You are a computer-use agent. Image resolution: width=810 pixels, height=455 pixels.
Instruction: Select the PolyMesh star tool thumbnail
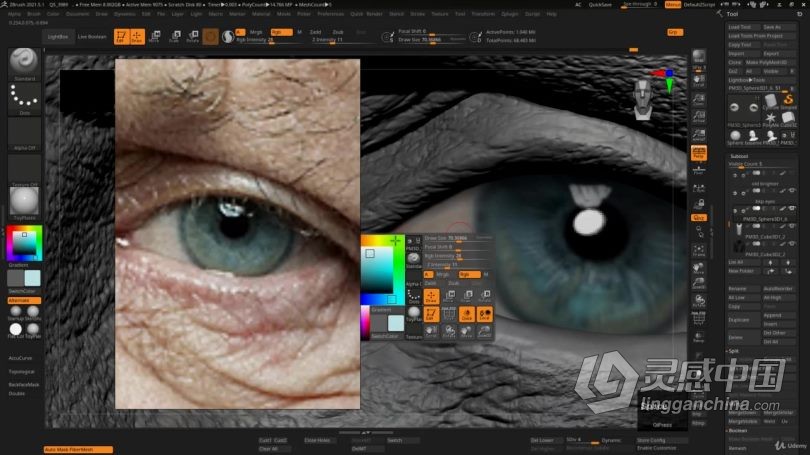coord(770,119)
